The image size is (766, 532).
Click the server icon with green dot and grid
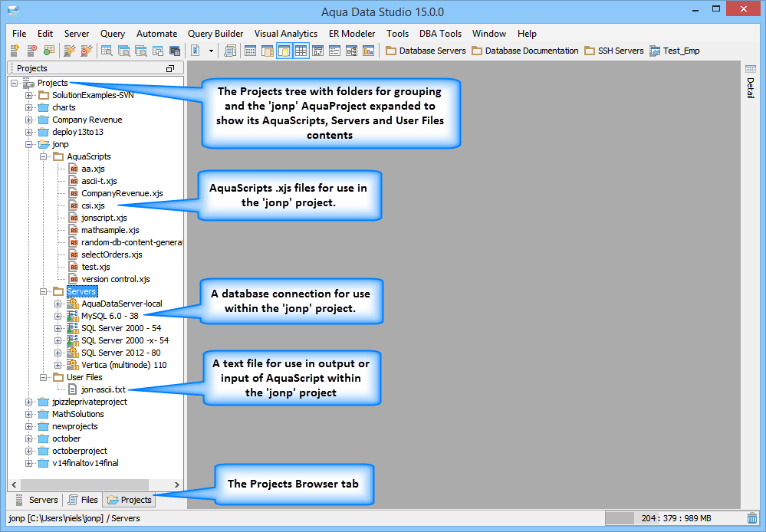click(x=48, y=51)
